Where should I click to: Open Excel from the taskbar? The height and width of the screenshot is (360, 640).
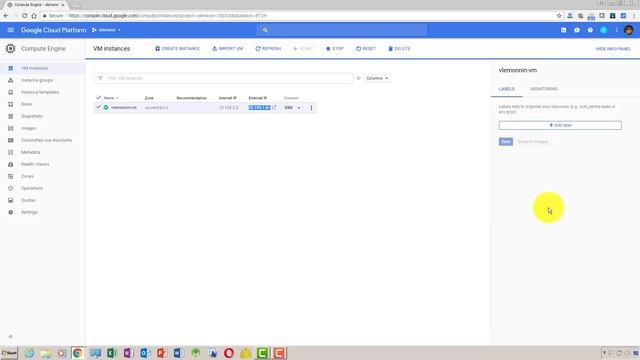(x=112, y=353)
